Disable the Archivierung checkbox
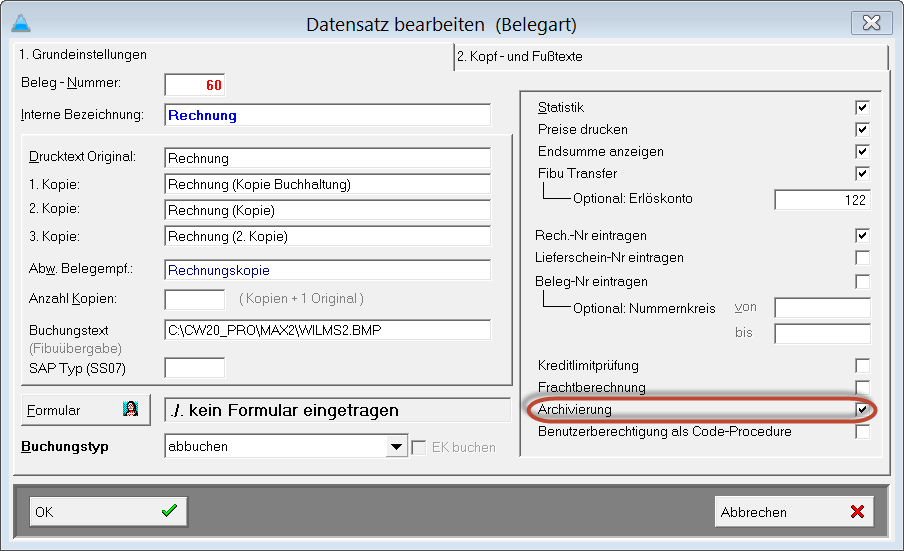The height and width of the screenshot is (551, 904). [861, 410]
